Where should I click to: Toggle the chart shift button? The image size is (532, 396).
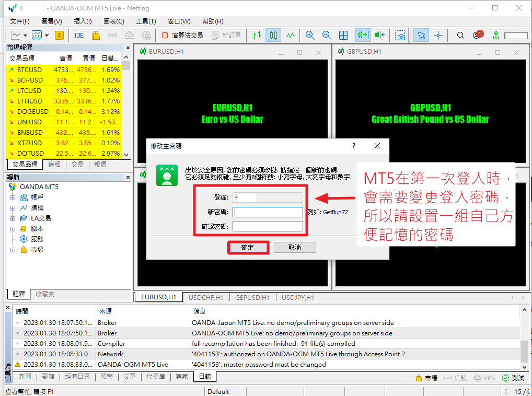pos(380,35)
